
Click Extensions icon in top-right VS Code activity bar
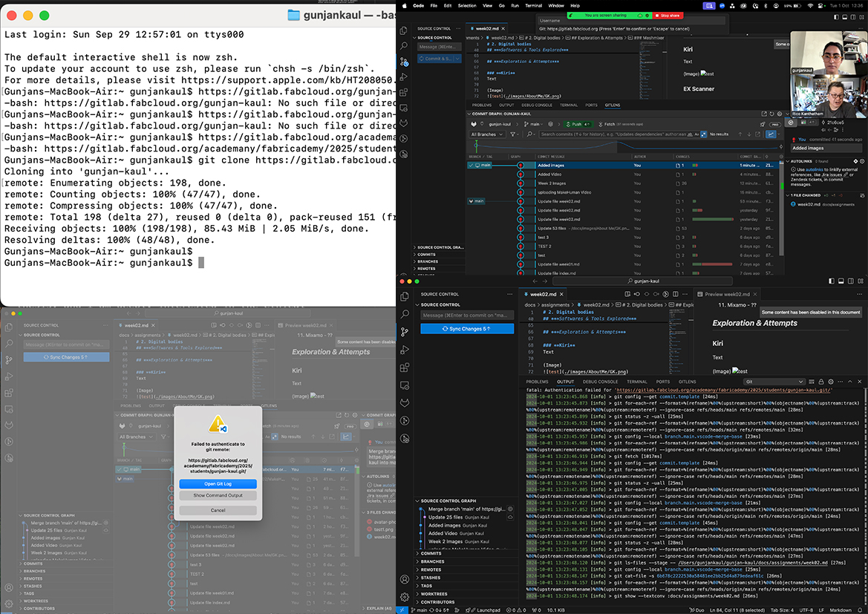pyautogui.click(x=404, y=93)
